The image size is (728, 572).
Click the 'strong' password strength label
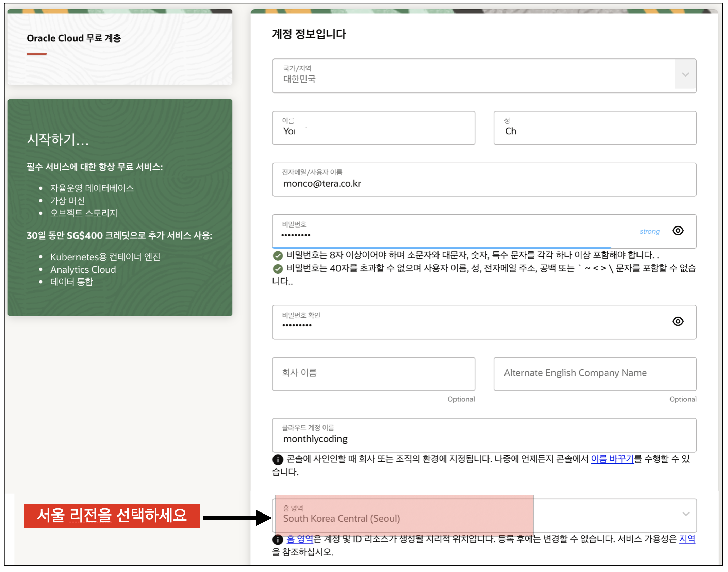click(649, 231)
